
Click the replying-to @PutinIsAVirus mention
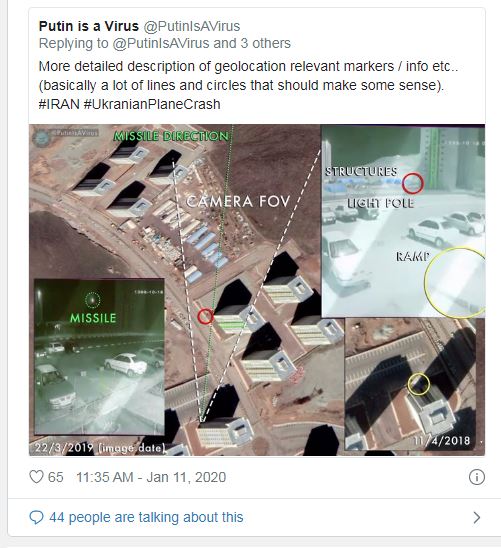coord(161,43)
